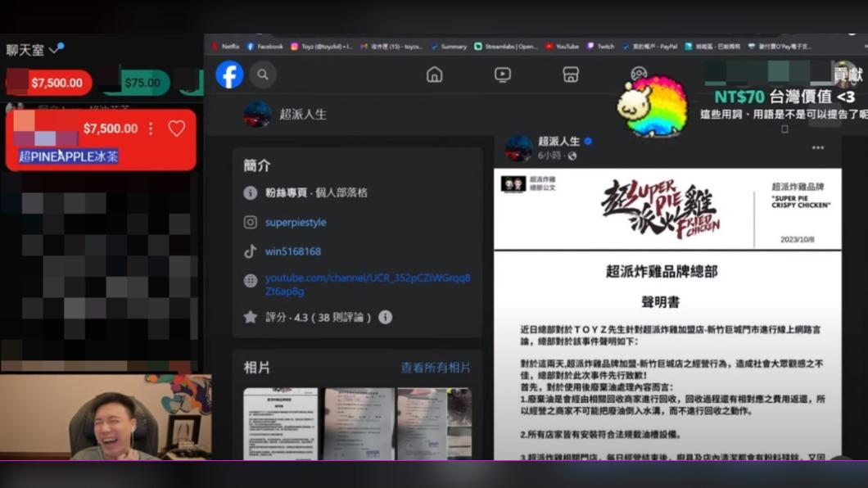Open the YouTube bookmark

point(562,47)
